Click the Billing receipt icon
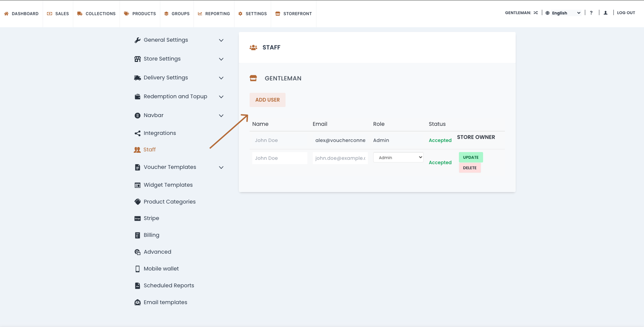 tap(137, 235)
